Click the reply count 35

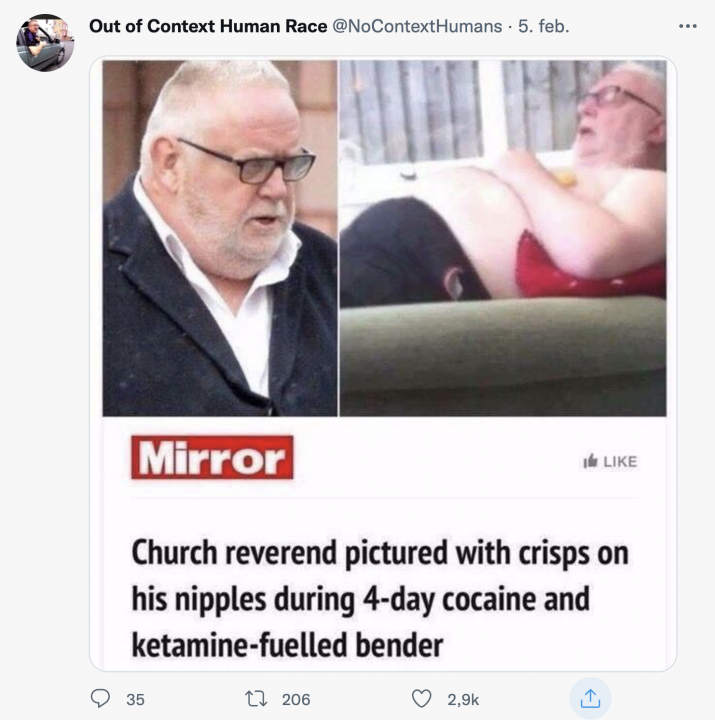135,700
